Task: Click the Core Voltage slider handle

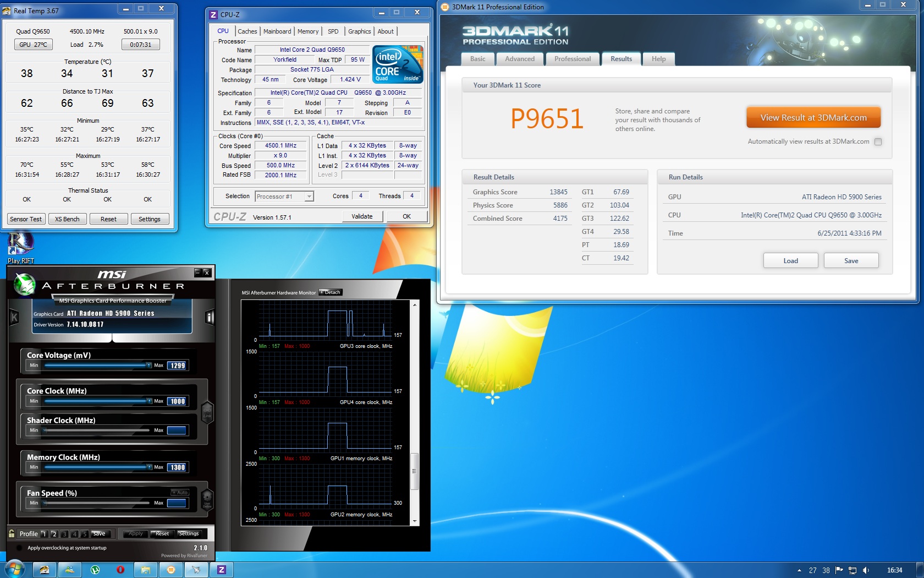Action: tap(148, 365)
